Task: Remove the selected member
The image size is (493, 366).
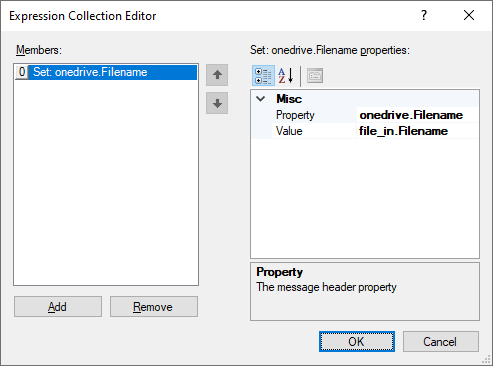Action: click(154, 307)
